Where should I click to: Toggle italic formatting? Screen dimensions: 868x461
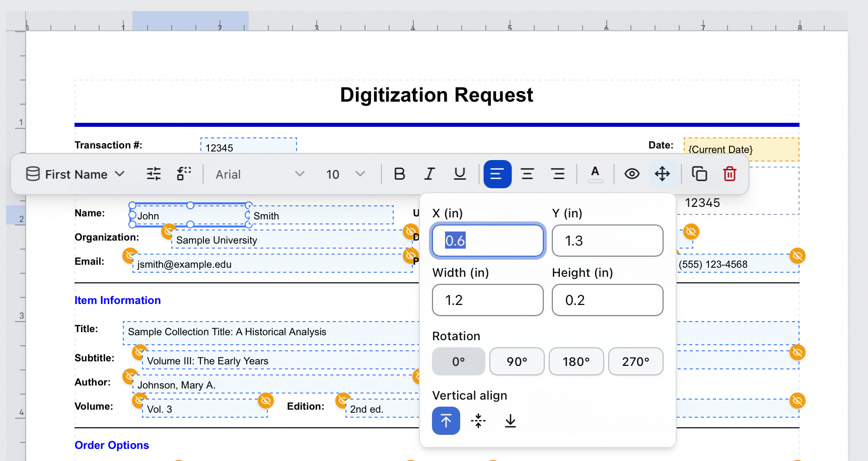429,174
